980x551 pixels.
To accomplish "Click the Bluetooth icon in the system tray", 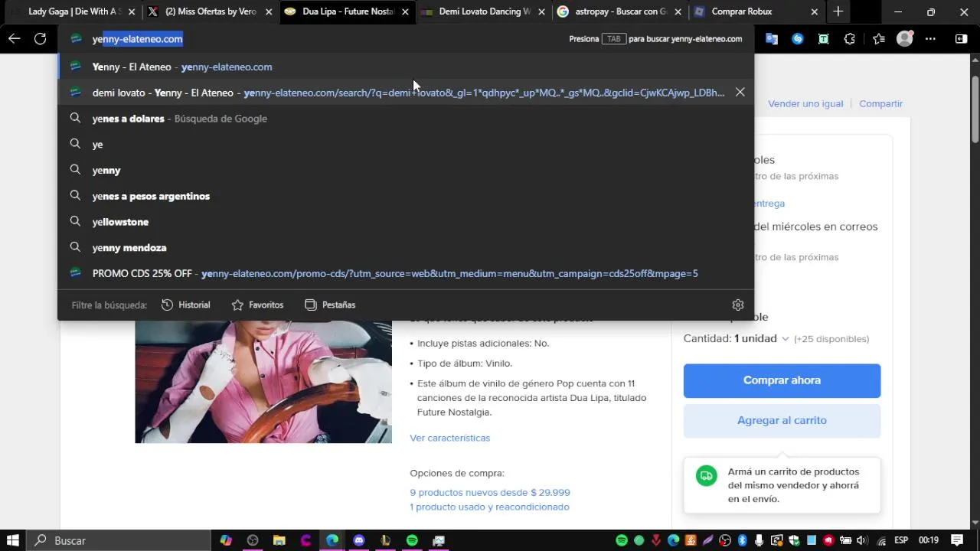I will click(x=742, y=540).
